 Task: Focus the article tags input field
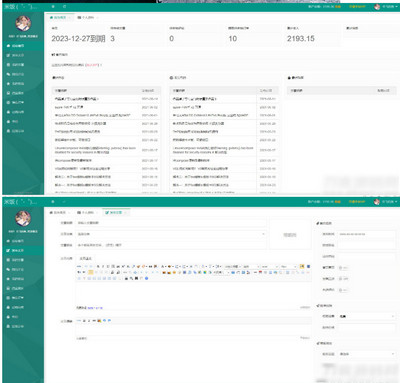(x=171, y=245)
